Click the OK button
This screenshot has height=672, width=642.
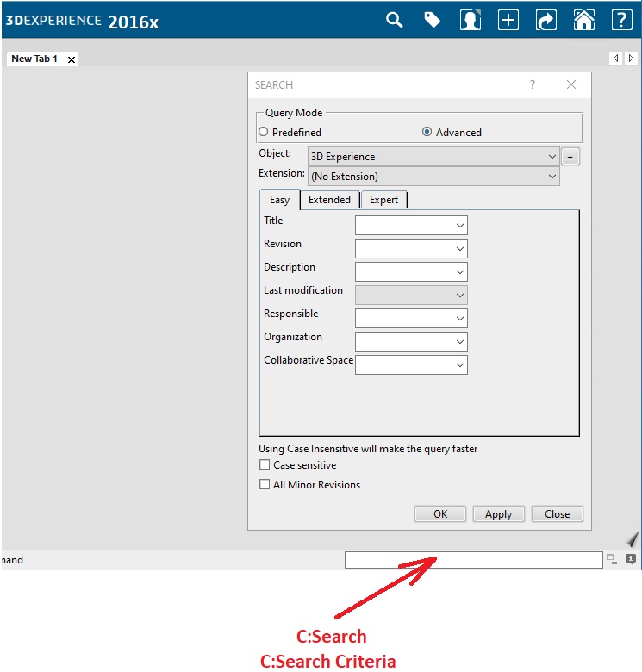tap(440, 513)
